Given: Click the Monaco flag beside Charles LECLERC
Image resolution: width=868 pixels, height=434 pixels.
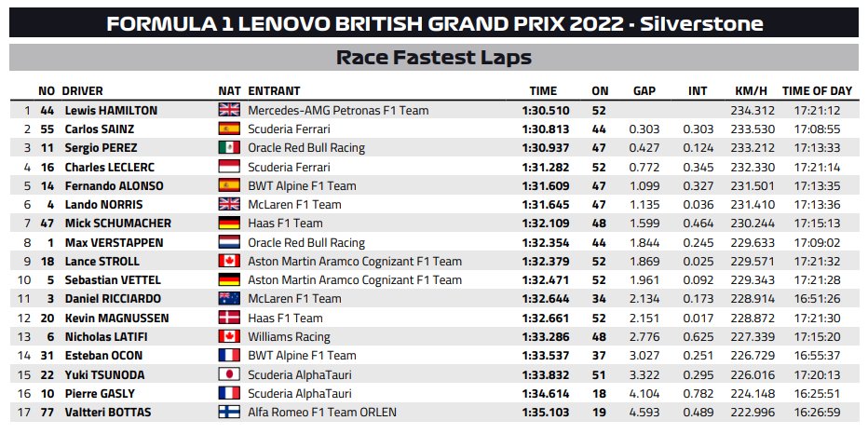Looking at the screenshot, I should tap(228, 166).
